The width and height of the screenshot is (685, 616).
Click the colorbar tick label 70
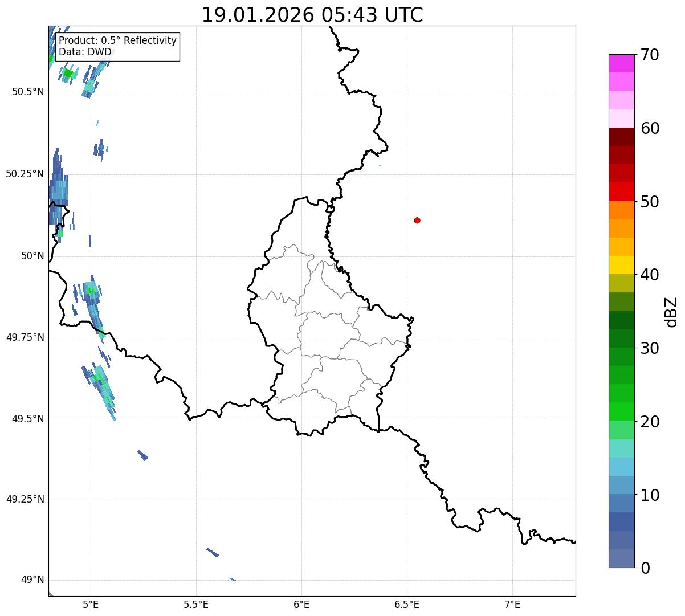click(x=650, y=55)
